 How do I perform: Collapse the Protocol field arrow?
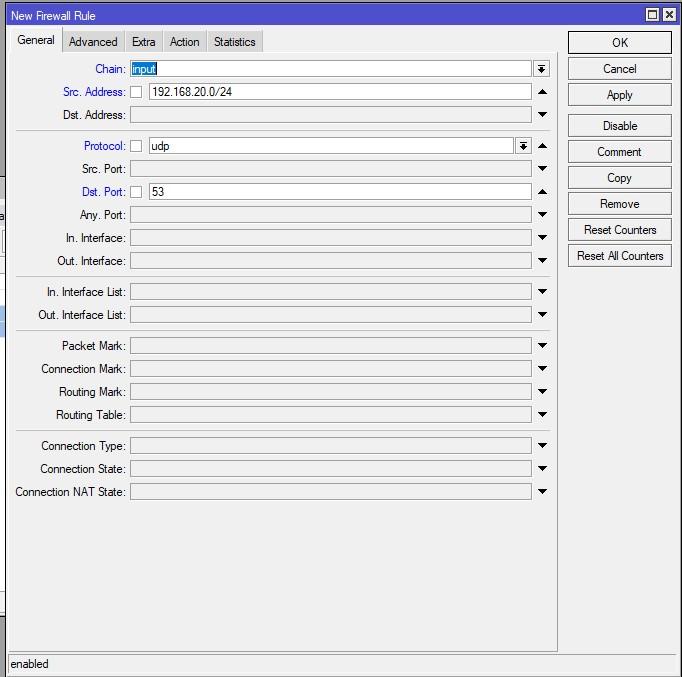542,146
